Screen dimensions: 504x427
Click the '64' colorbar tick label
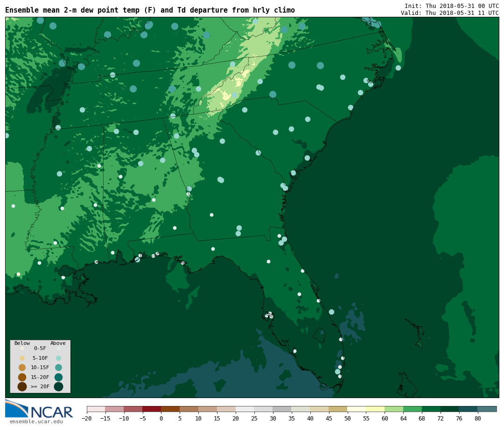(404, 418)
